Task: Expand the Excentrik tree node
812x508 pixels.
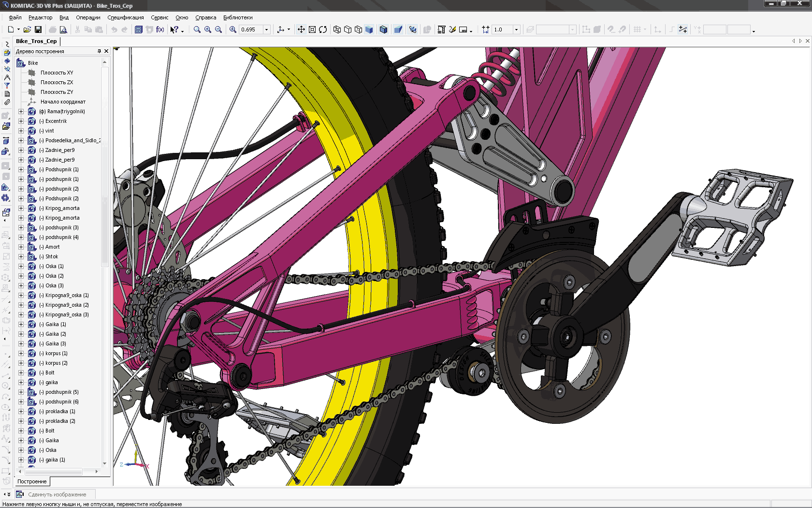Action: point(21,121)
